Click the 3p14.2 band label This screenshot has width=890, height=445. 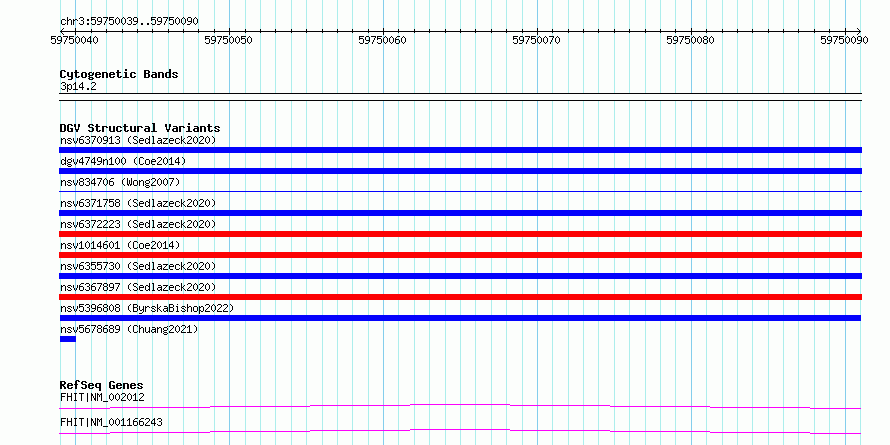click(x=78, y=86)
